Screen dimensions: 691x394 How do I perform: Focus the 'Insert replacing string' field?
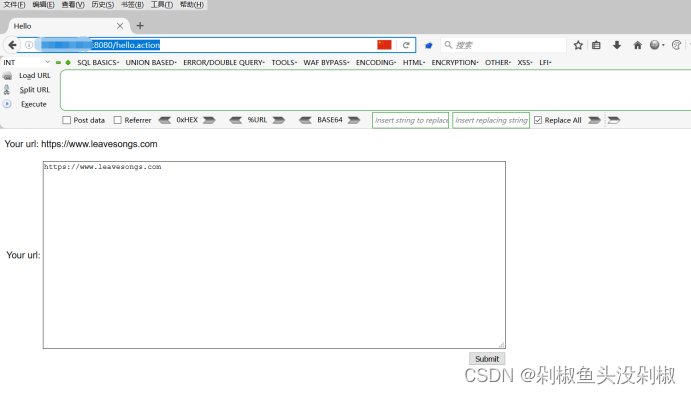point(491,120)
